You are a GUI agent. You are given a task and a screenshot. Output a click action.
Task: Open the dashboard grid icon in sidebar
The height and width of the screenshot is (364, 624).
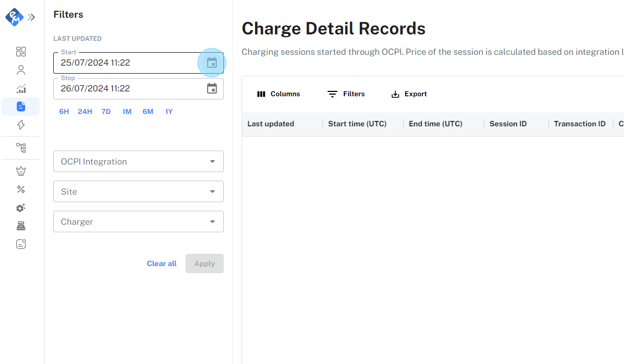tap(21, 52)
